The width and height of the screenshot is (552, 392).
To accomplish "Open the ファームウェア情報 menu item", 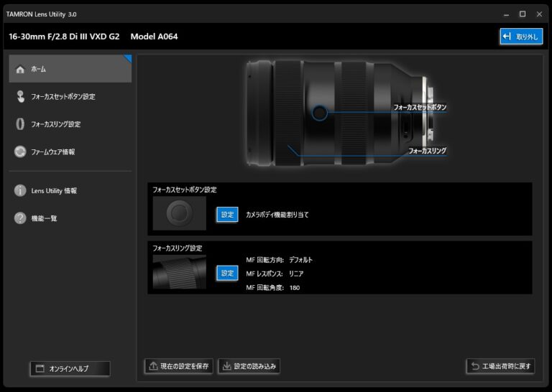I will (52, 152).
